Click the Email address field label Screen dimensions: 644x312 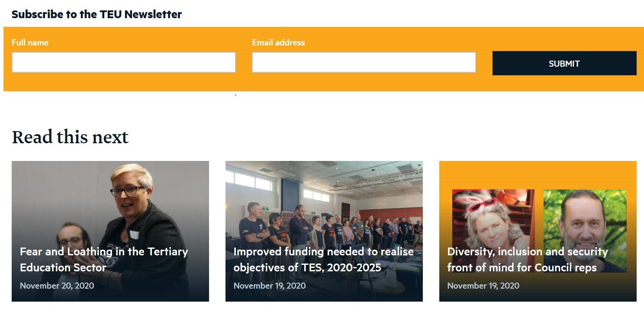(278, 42)
